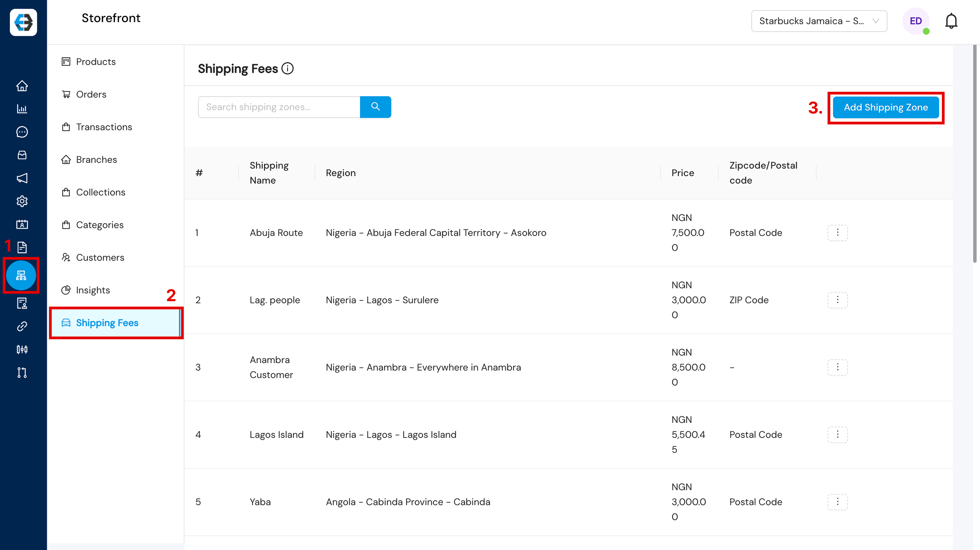The image size is (980, 550).
Task: Go to Products menu item
Action: pyautogui.click(x=95, y=62)
